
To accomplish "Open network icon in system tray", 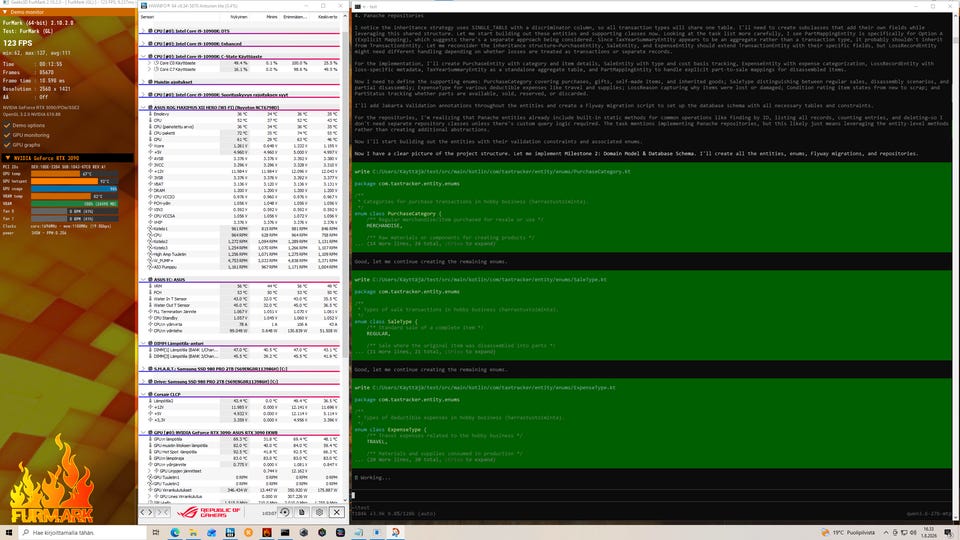I will [x=904, y=533].
